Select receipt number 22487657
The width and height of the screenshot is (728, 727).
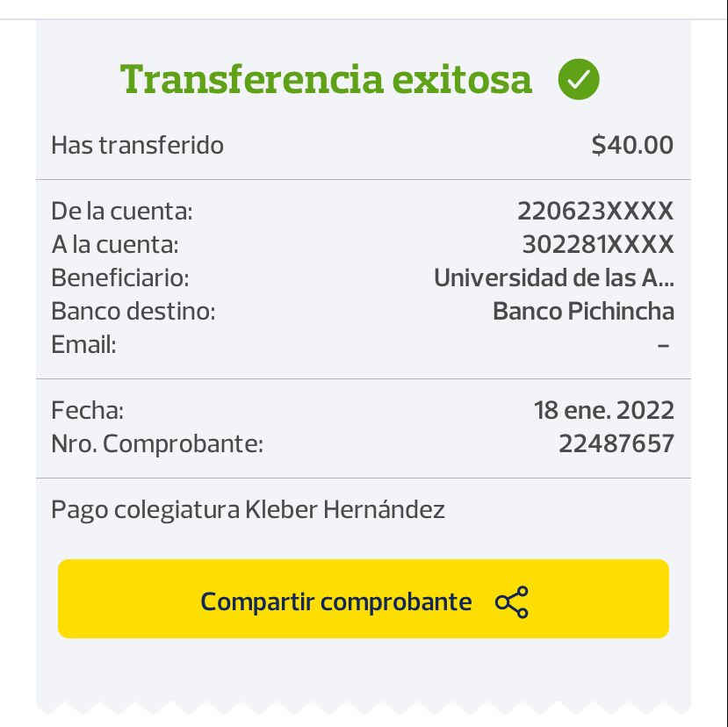[616, 443]
